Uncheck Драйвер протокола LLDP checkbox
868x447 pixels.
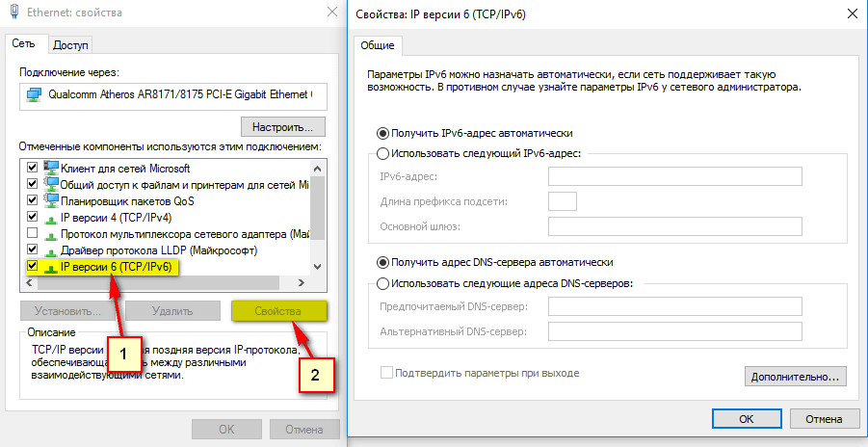(32, 250)
